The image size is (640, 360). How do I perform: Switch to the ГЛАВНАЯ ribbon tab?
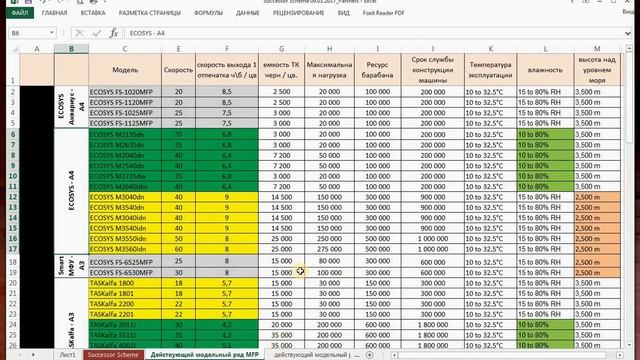coord(54,13)
